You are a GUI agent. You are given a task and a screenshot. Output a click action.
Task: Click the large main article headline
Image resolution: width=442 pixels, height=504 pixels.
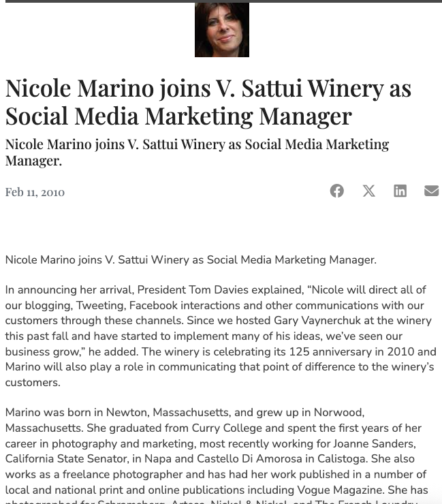(208, 102)
